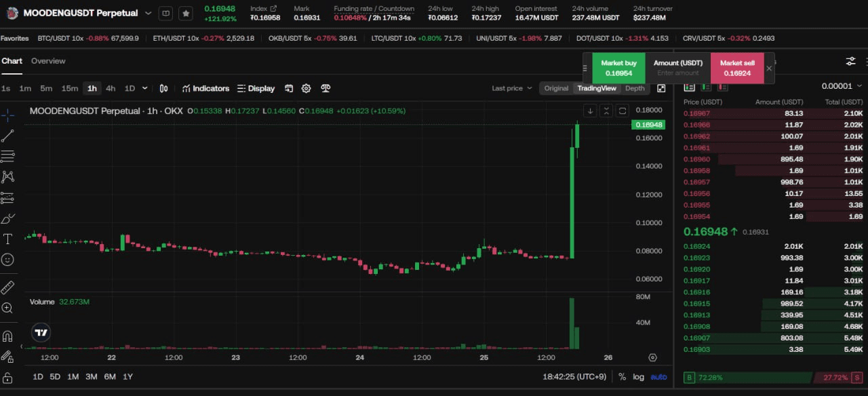Switch chart to TradingView mode
The image size is (868, 396).
tap(597, 88)
